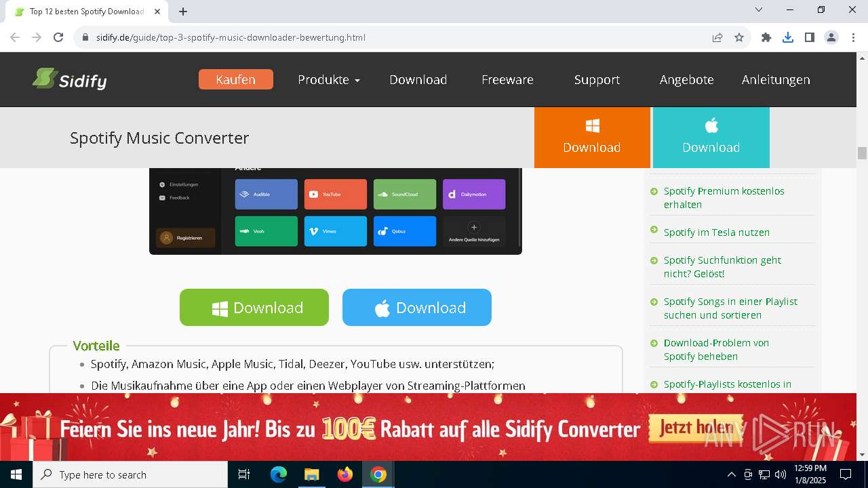This screenshot has width=868, height=488.
Task: Open the Support menu item
Action: point(597,79)
